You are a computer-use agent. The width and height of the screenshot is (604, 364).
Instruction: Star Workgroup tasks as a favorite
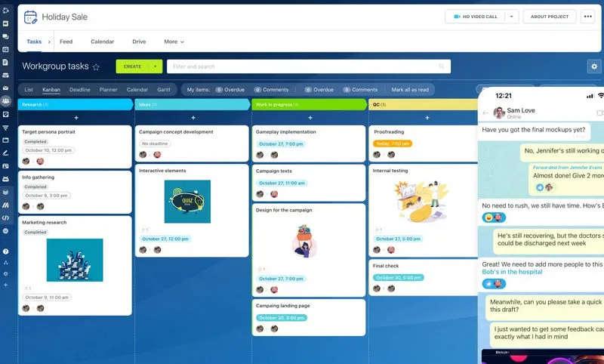coord(97,67)
